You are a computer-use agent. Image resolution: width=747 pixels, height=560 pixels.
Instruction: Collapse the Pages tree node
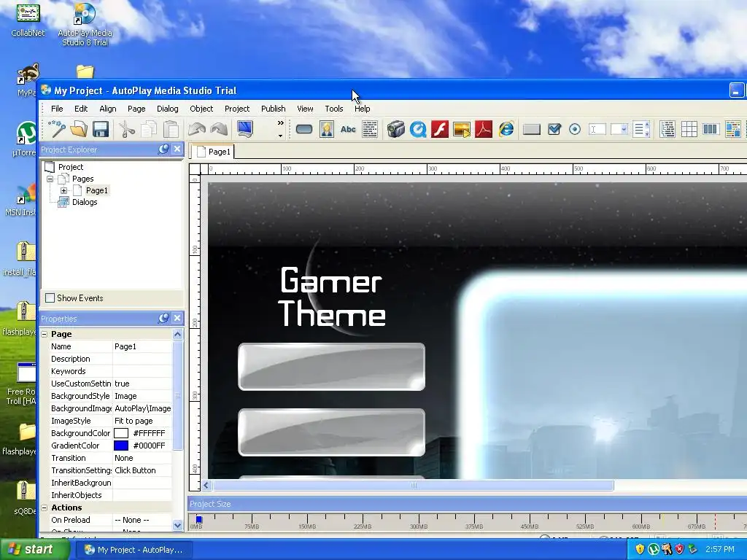point(50,179)
